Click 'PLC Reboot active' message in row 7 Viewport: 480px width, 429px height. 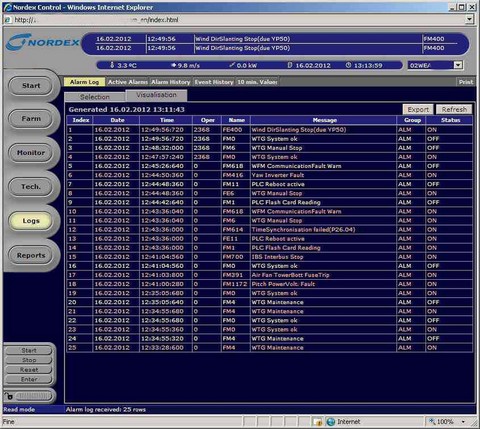pos(278,184)
